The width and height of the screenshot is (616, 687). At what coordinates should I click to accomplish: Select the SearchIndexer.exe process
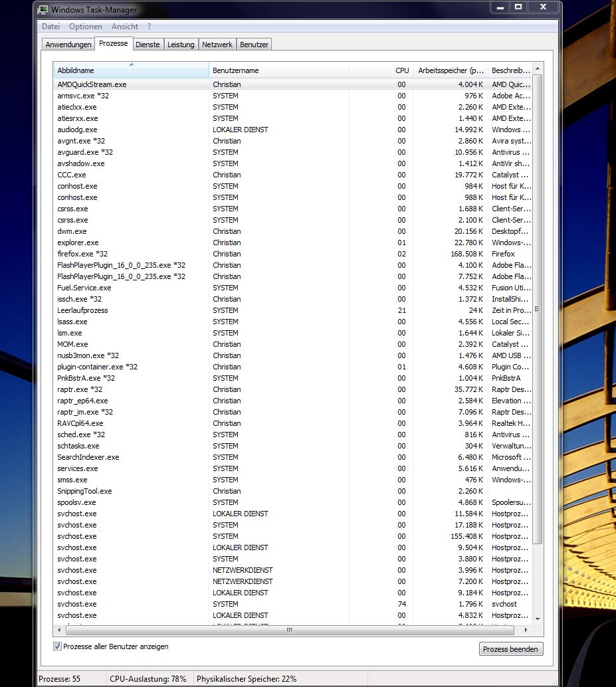tap(293, 457)
